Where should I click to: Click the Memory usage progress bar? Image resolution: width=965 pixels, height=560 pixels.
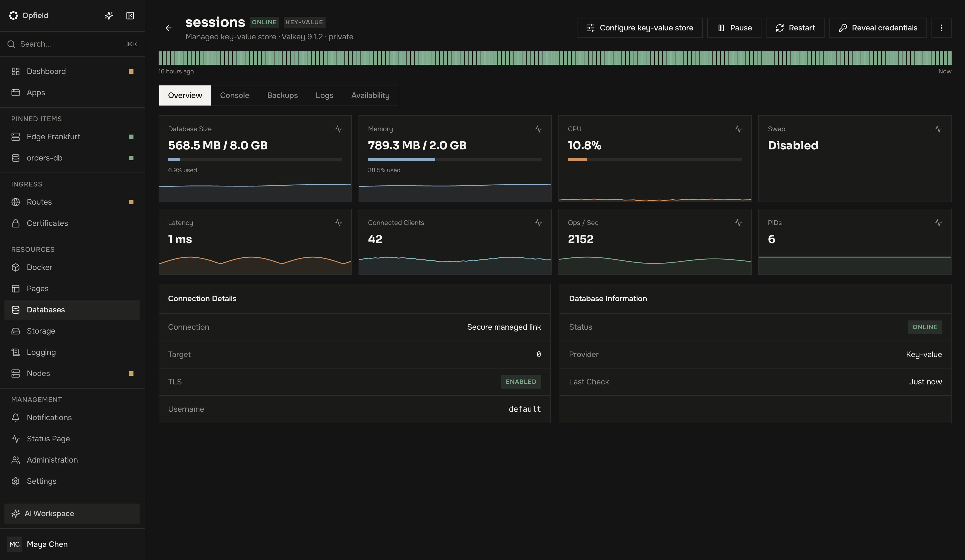455,160
